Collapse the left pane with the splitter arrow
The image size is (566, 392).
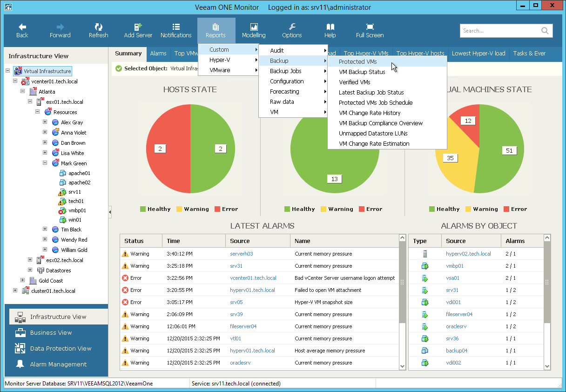tap(110, 212)
